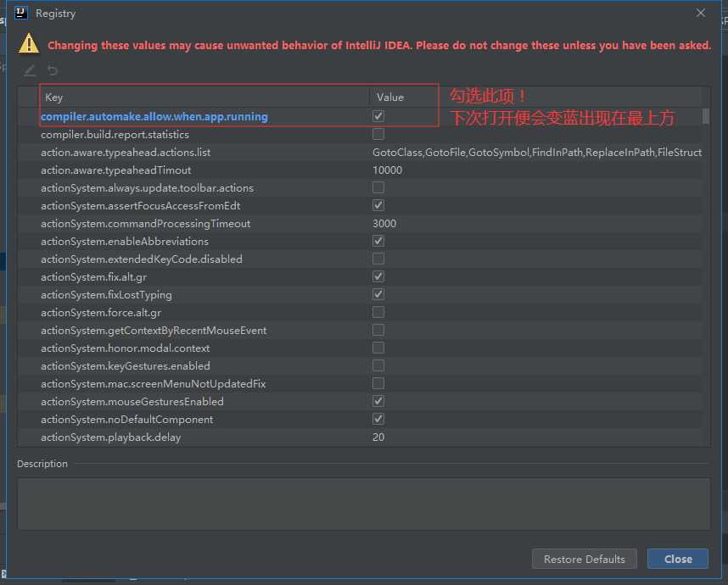Check actionSystem.force.alt.gr checkbox
Image resolution: width=728 pixels, height=585 pixels.
(x=378, y=312)
